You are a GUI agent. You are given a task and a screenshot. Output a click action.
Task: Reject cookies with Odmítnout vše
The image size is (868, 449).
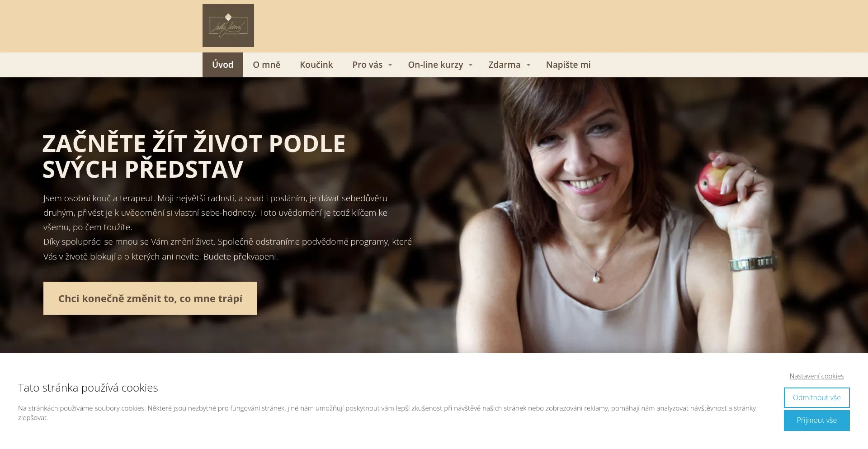816,397
